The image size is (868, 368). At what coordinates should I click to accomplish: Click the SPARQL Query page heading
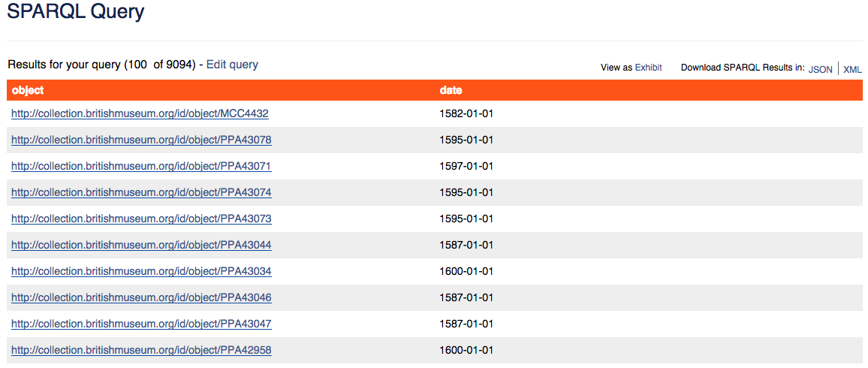point(76,12)
